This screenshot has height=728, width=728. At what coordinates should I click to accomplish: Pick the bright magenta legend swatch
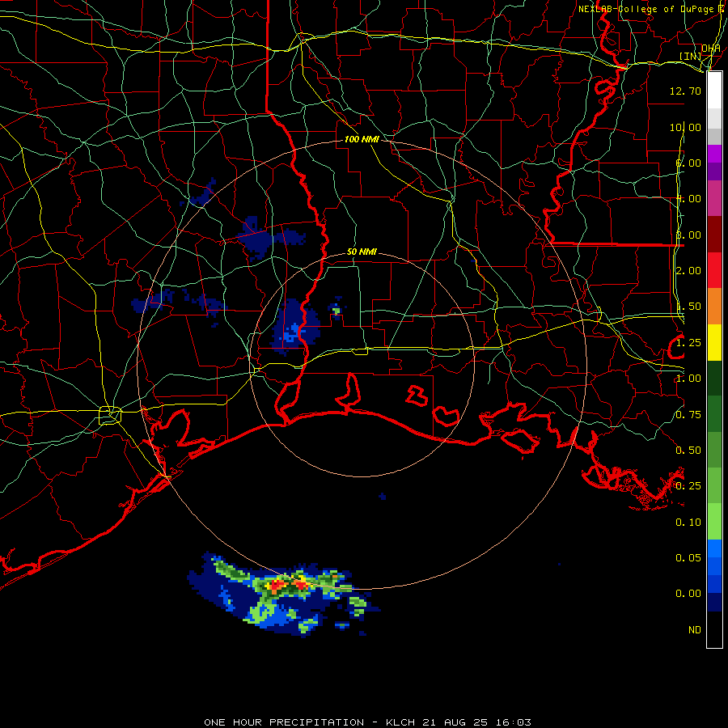point(714,154)
